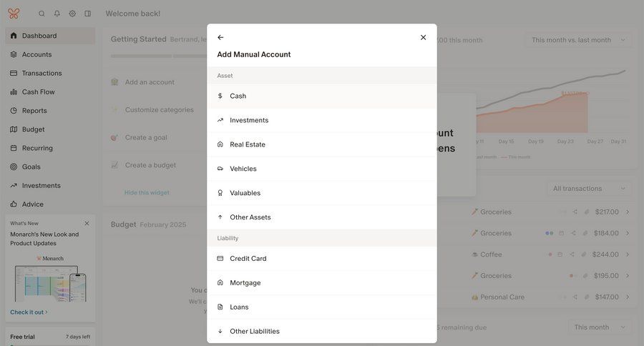Open the notifications bell
This screenshot has width=644, height=346.
click(57, 14)
